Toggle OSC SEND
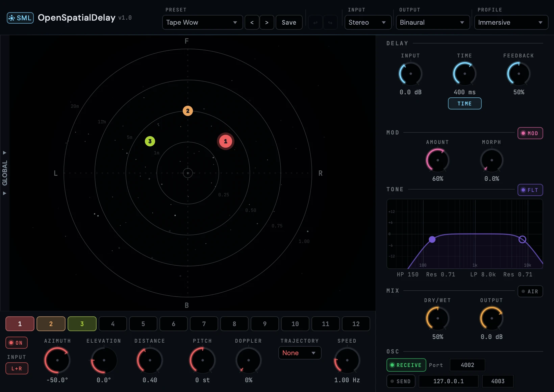Image resolution: width=554 pixels, height=392 pixels. click(x=401, y=381)
